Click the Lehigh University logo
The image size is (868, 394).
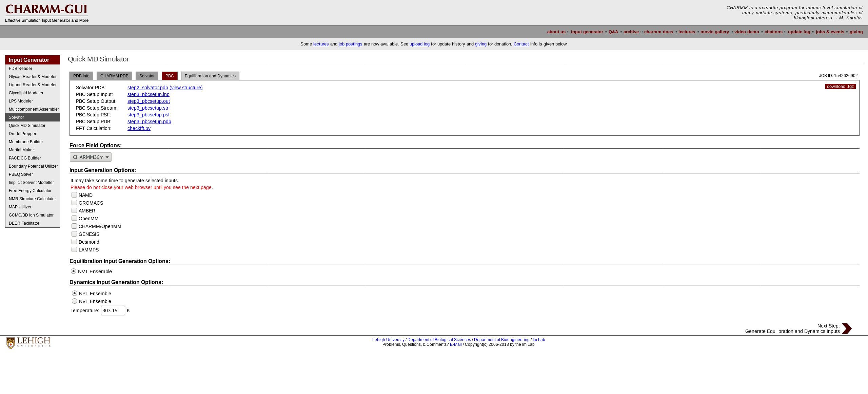pyautogui.click(x=29, y=343)
